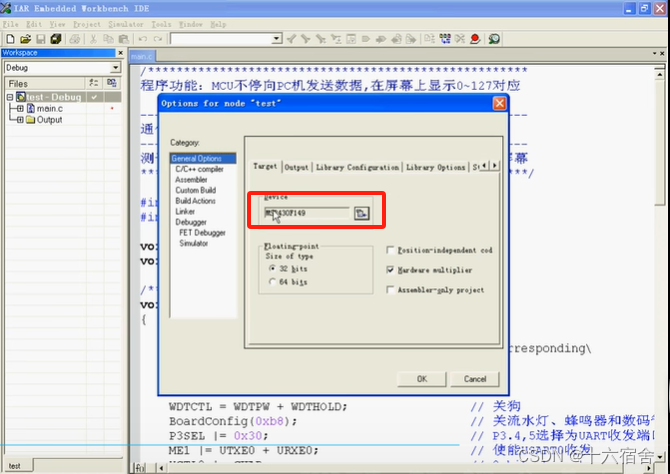Click the build-status column header icon in Files
670x474 pixels.
[94, 83]
